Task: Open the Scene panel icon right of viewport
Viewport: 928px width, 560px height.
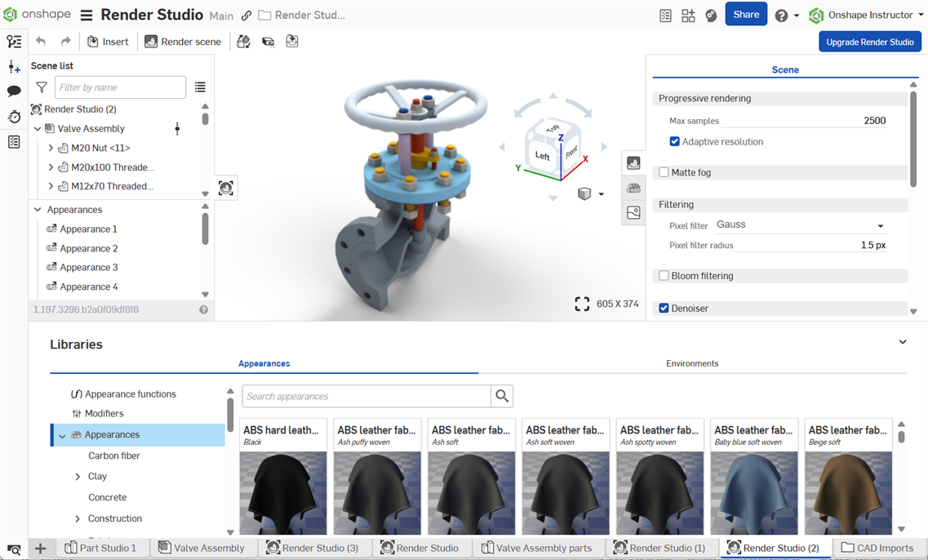Action: [x=633, y=162]
